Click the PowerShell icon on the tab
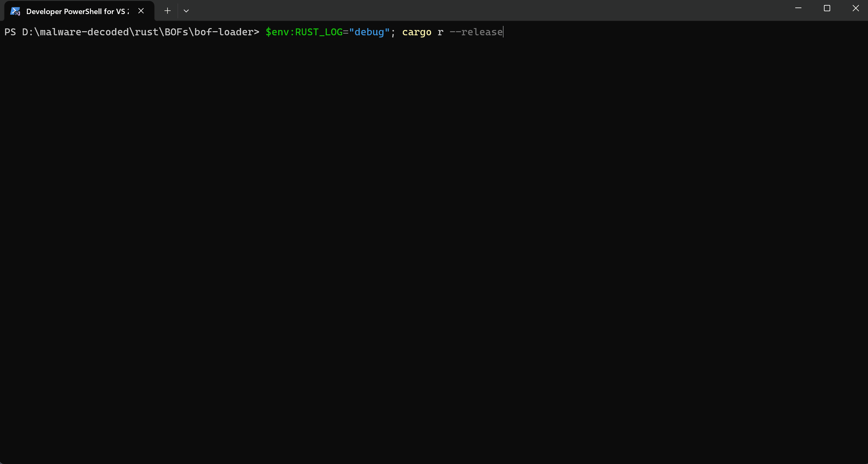Screen dimensions: 868x464 (15, 12)
